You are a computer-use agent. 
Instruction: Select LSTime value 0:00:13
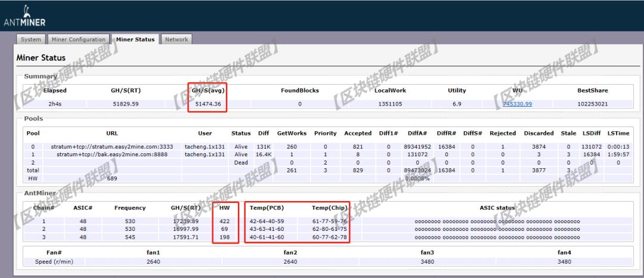pyautogui.click(x=618, y=147)
